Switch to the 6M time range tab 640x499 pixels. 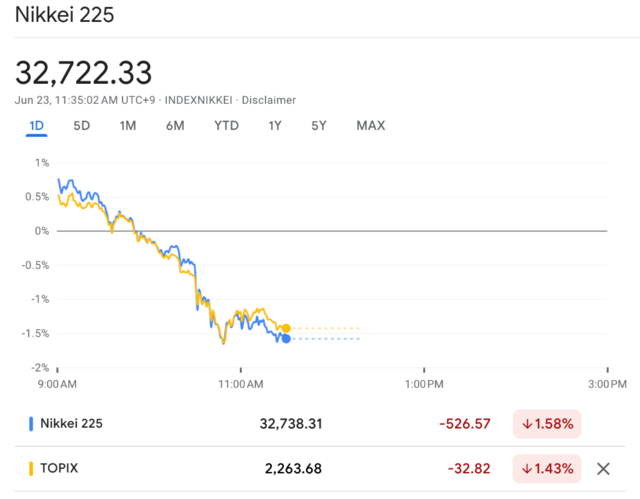point(175,126)
